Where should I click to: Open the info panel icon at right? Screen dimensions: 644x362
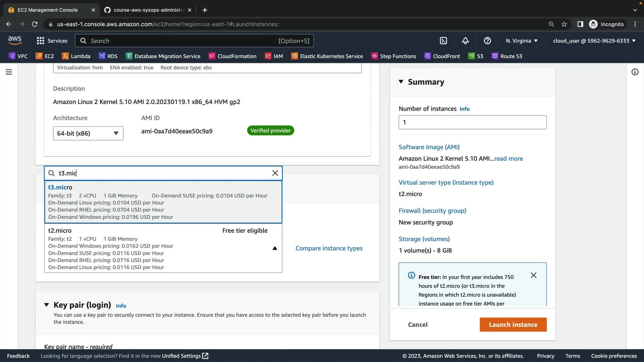point(635,72)
